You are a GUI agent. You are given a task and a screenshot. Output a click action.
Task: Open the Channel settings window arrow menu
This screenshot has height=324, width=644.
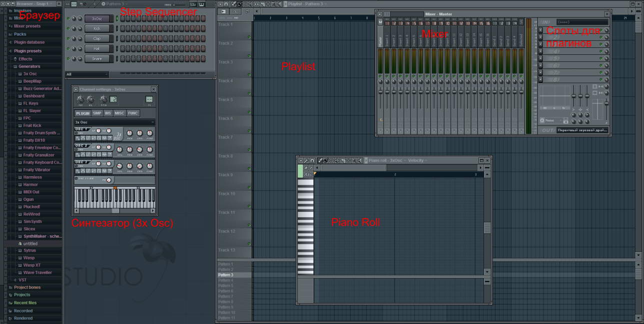point(76,89)
